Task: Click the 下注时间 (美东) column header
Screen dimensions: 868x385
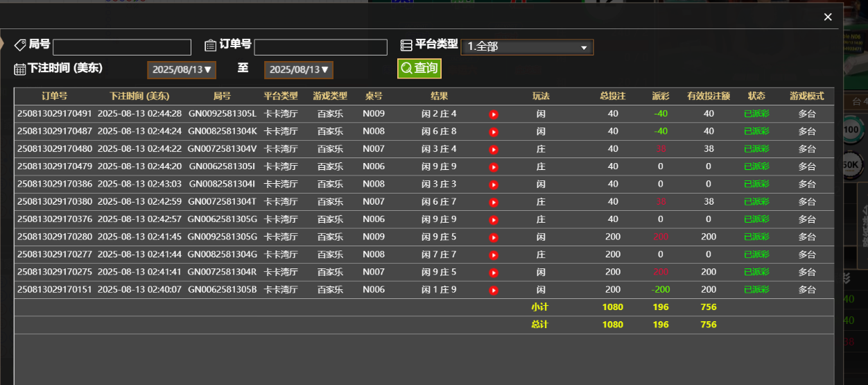Action: [139, 96]
